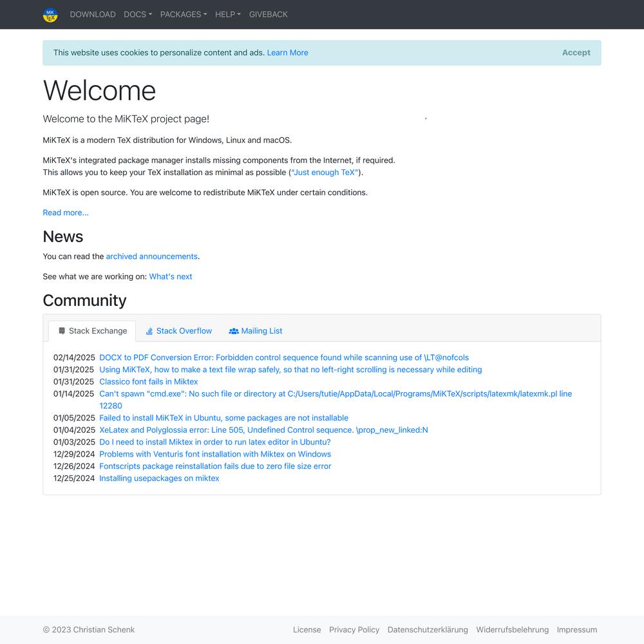Click the 12/25/2024 date text
The width and height of the screenshot is (644, 644).
click(x=74, y=478)
